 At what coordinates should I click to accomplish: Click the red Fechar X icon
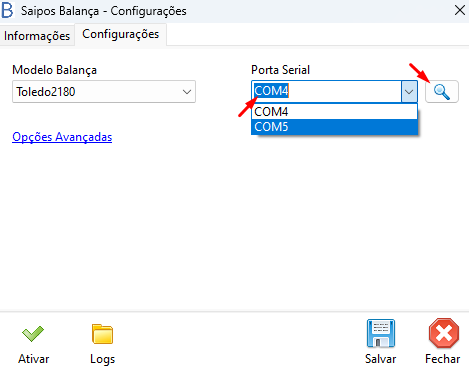[444, 333]
